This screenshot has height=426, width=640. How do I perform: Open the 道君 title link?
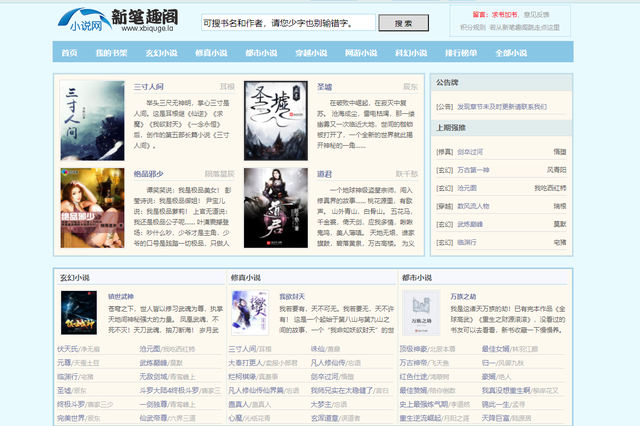[x=324, y=174]
